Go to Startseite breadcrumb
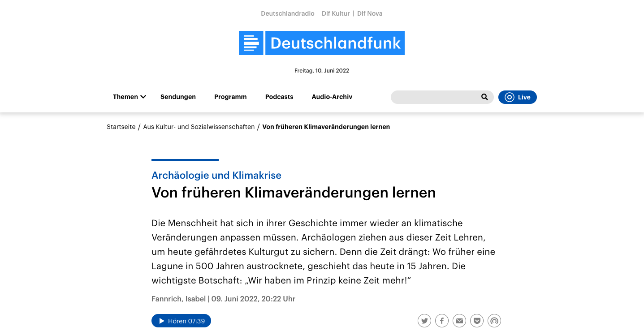 coord(121,127)
